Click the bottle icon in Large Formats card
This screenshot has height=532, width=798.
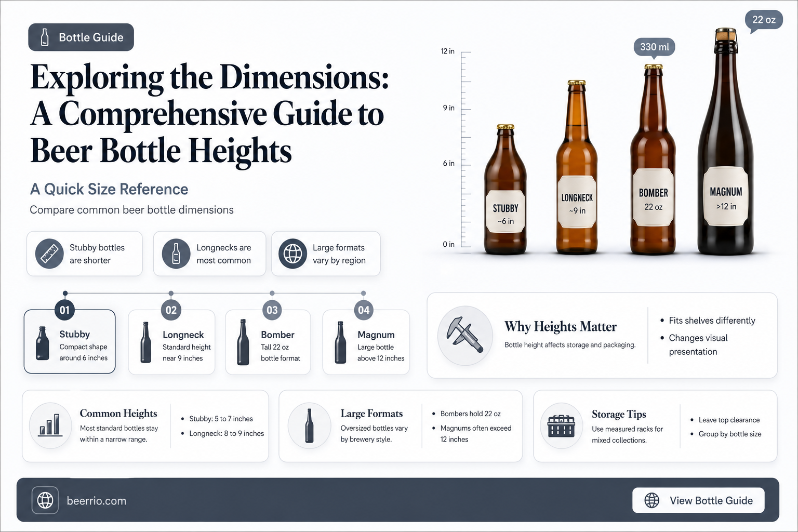tap(310, 425)
